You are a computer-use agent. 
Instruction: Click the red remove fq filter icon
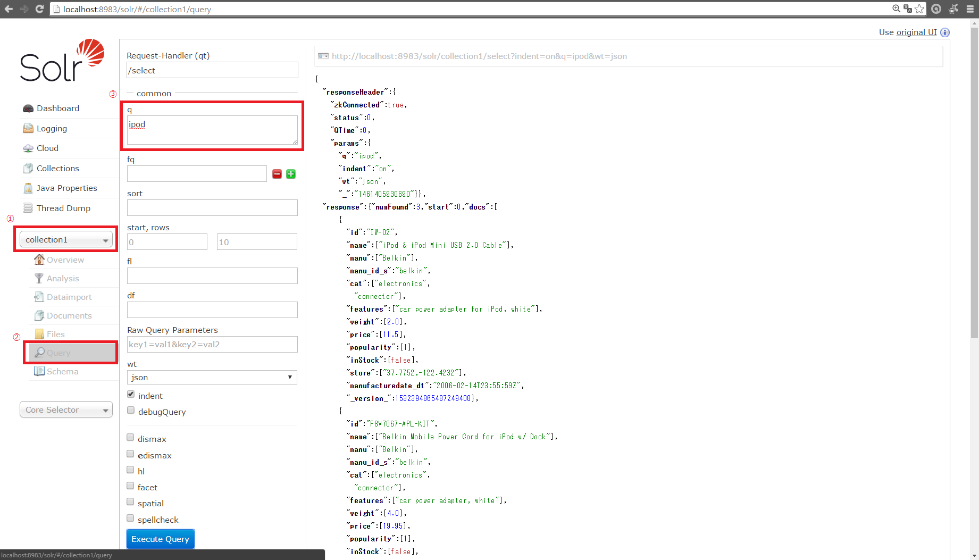pos(277,174)
